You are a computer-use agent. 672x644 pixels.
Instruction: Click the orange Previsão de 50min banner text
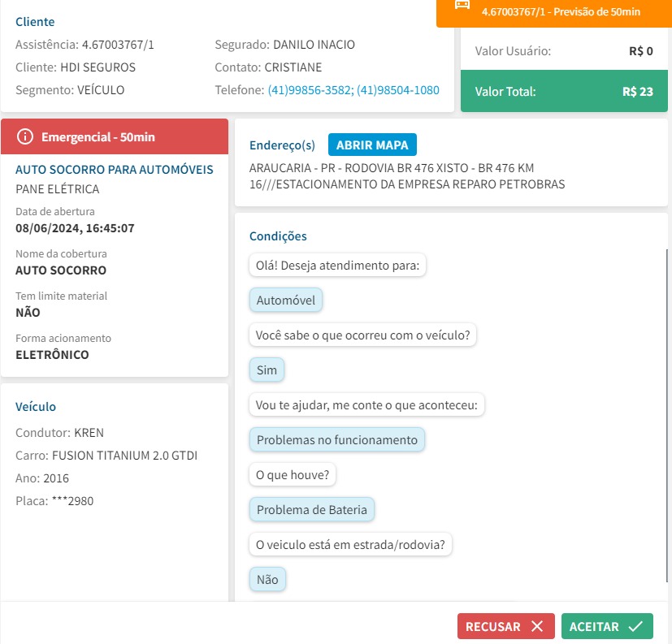562,12
